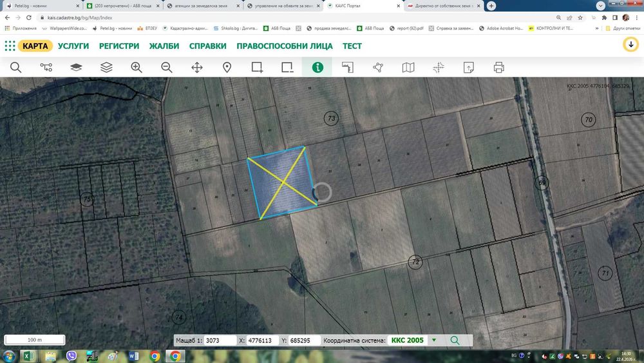This screenshot has height=363, width=644.
Task: Open the linked objects tree tool
Action: (46, 68)
